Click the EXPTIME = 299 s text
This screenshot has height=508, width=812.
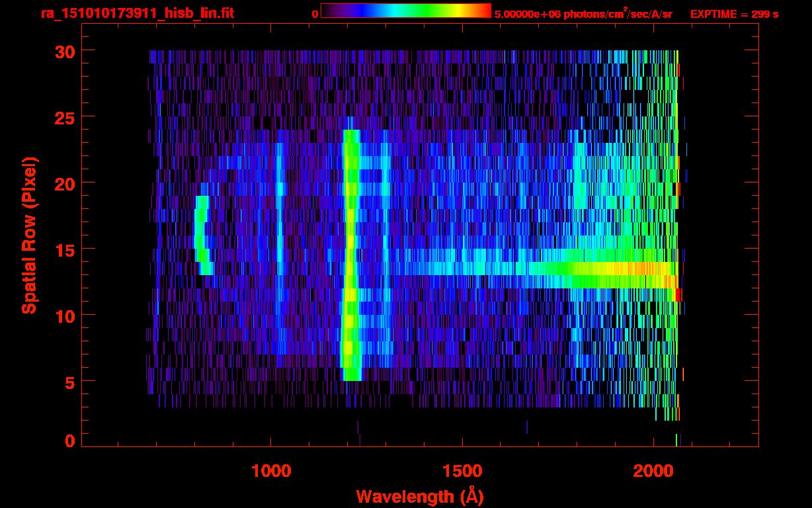point(734,14)
